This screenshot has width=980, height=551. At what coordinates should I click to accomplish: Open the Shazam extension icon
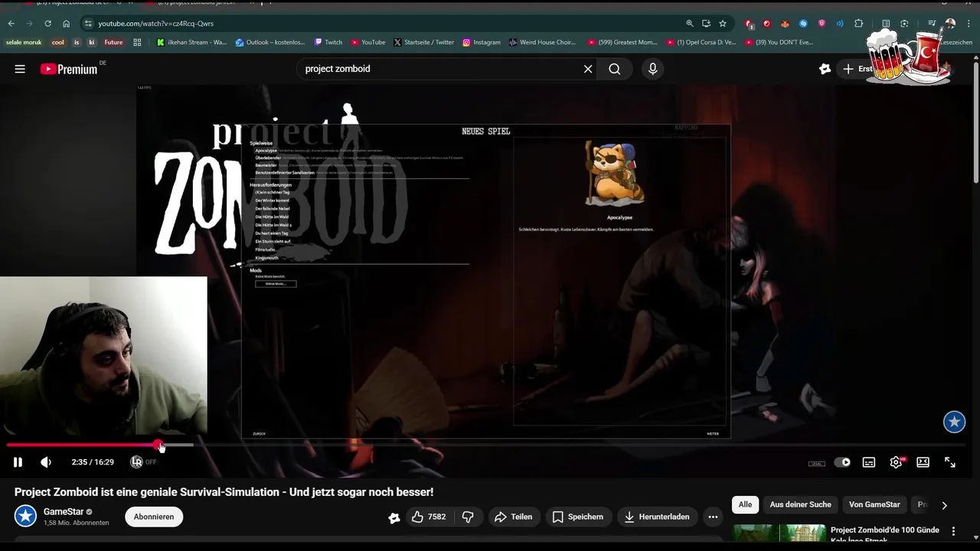click(803, 24)
